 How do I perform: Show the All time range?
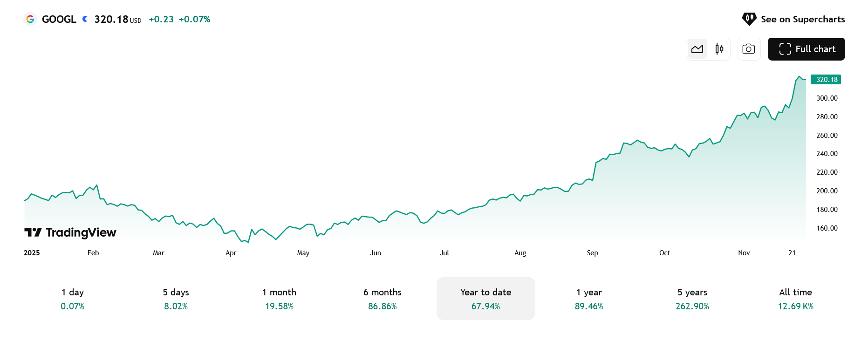pyautogui.click(x=795, y=299)
